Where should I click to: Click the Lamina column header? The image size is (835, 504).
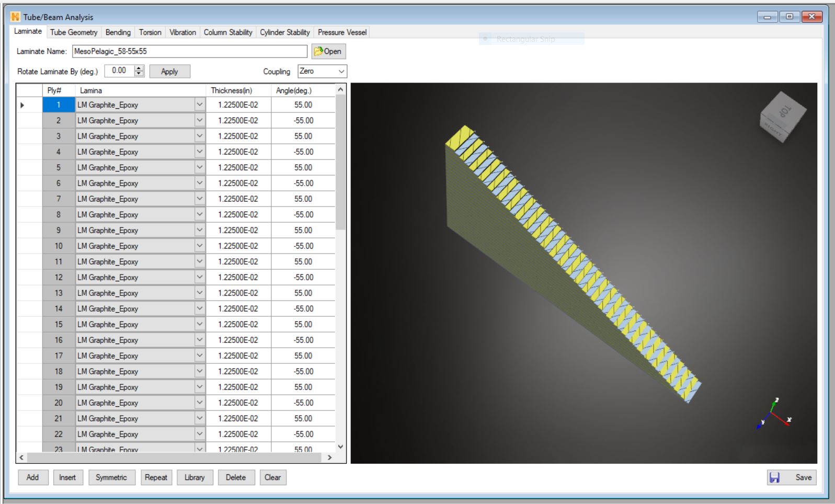pos(141,90)
